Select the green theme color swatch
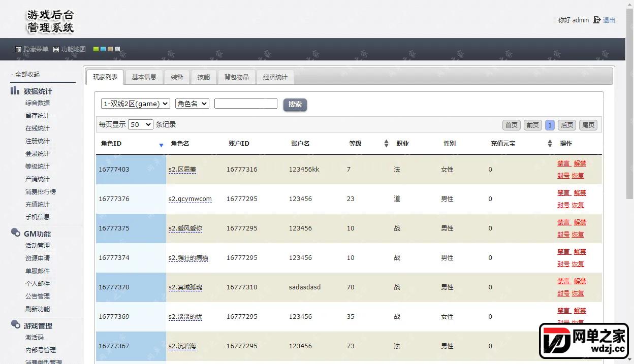This screenshot has width=634, height=364. point(96,49)
